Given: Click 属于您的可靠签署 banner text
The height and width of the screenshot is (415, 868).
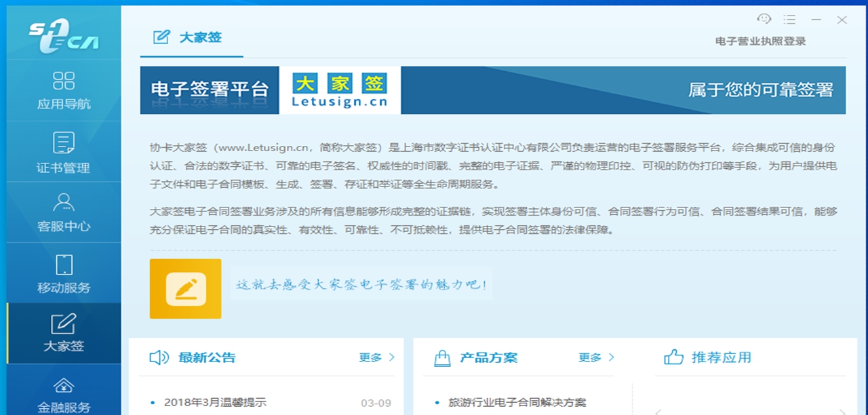Looking at the screenshot, I should tap(760, 90).
